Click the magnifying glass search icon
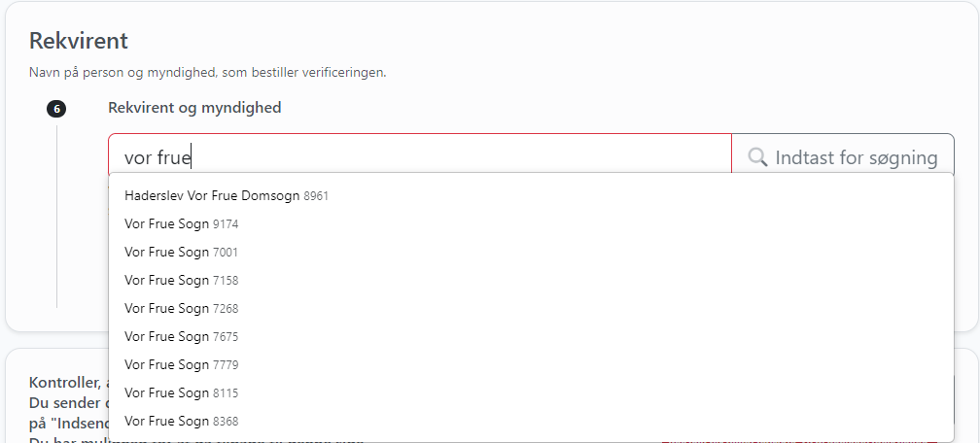This screenshot has height=443, width=980. [x=757, y=157]
